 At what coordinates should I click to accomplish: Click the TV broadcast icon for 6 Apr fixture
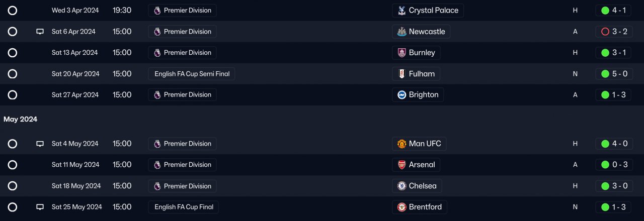point(40,32)
